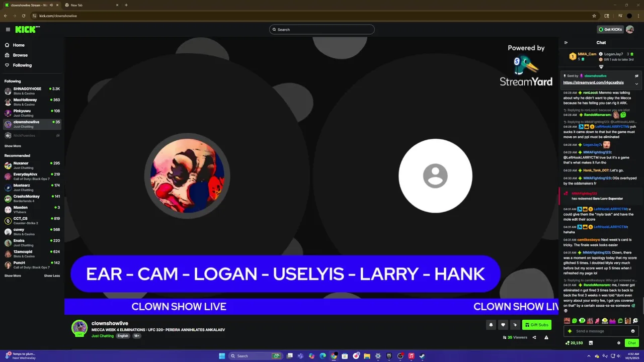
Task: Open Chrome three-dot menu
Action: pyautogui.click(x=638, y=16)
